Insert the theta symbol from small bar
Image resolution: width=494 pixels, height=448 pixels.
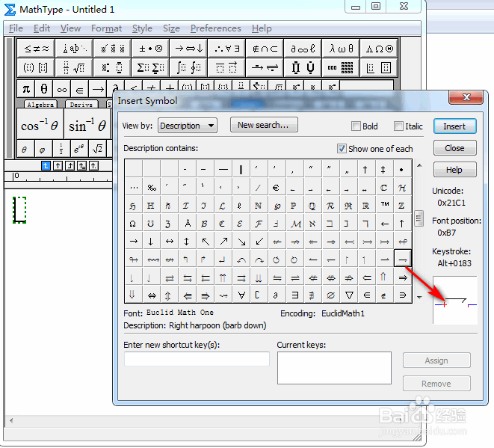pyautogui.click(x=44, y=89)
